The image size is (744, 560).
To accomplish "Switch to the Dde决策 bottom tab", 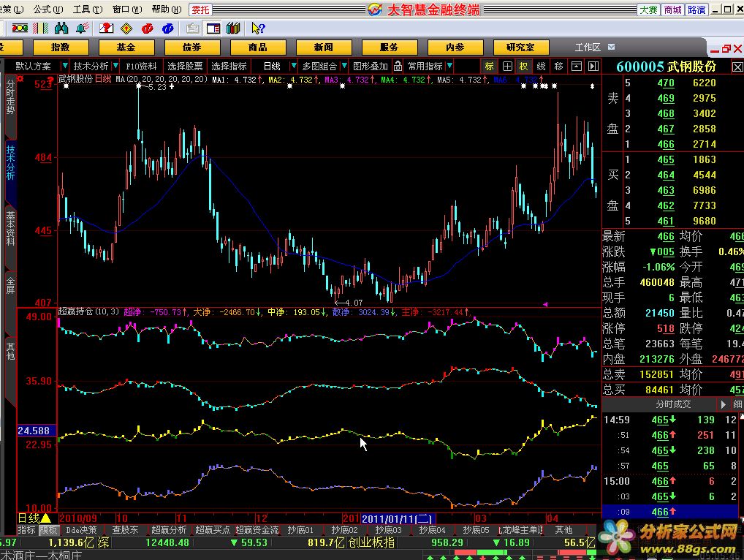I will (x=81, y=530).
